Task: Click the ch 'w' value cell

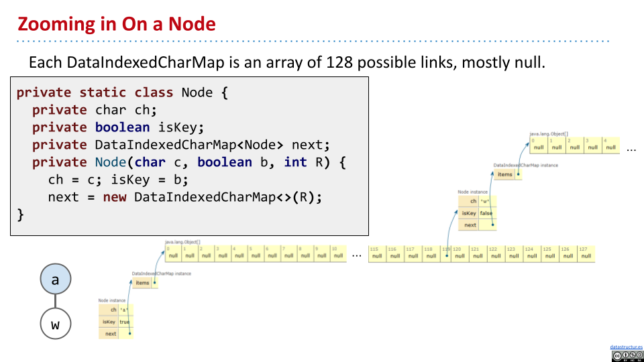Action: coord(486,201)
